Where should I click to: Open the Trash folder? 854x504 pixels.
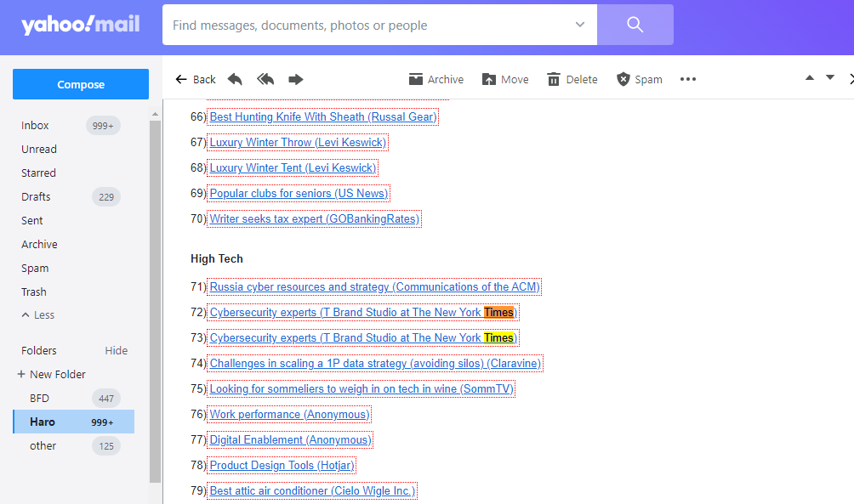[x=34, y=292]
